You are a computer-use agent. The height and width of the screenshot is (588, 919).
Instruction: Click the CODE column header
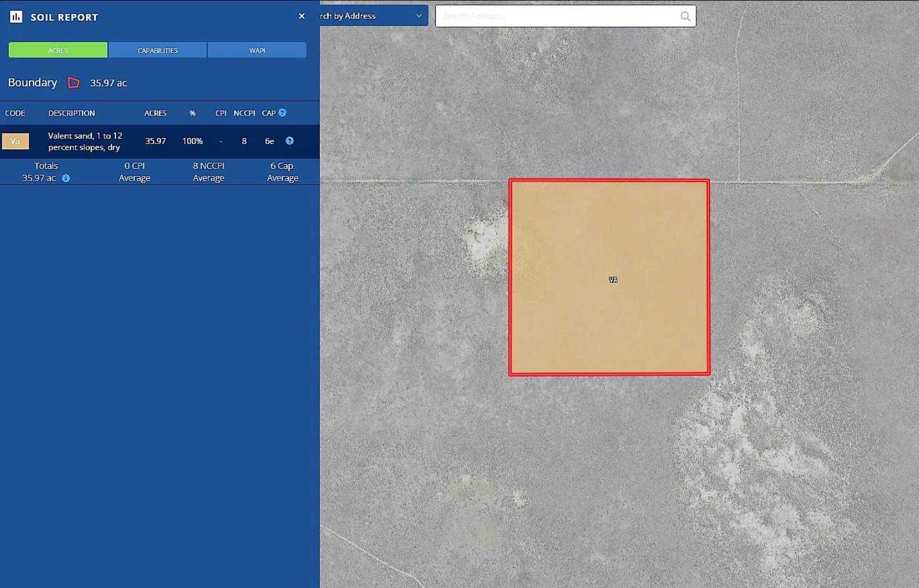tap(15, 113)
